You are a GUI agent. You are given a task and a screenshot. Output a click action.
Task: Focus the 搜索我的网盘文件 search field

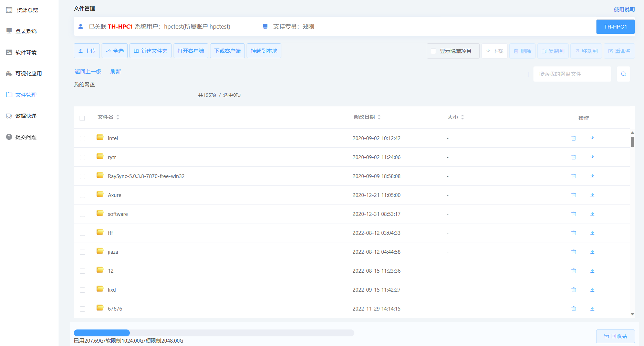pyautogui.click(x=572, y=74)
